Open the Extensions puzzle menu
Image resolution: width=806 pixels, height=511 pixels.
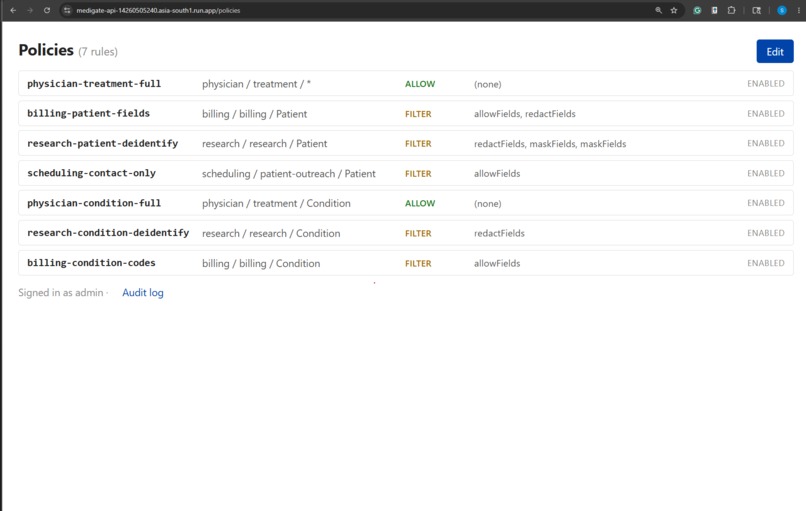(731, 10)
